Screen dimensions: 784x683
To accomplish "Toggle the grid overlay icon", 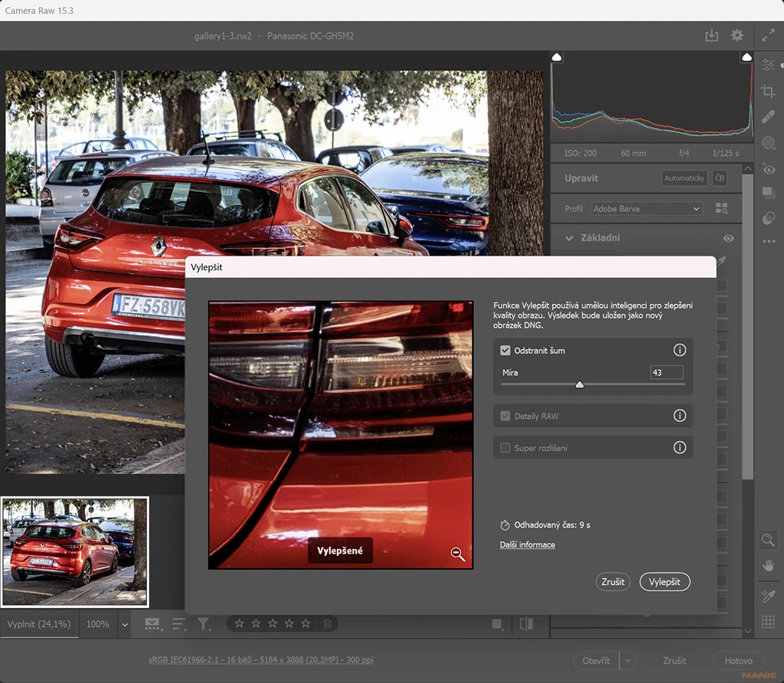I will point(768,622).
